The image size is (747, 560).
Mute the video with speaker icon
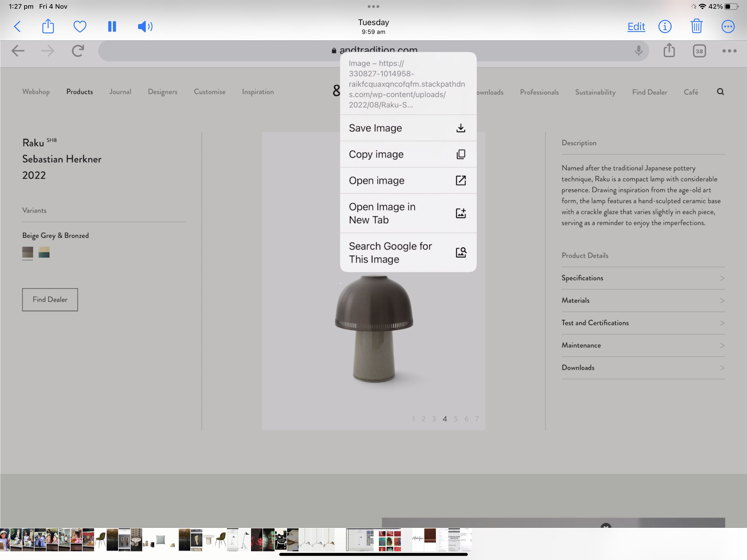pos(145,26)
